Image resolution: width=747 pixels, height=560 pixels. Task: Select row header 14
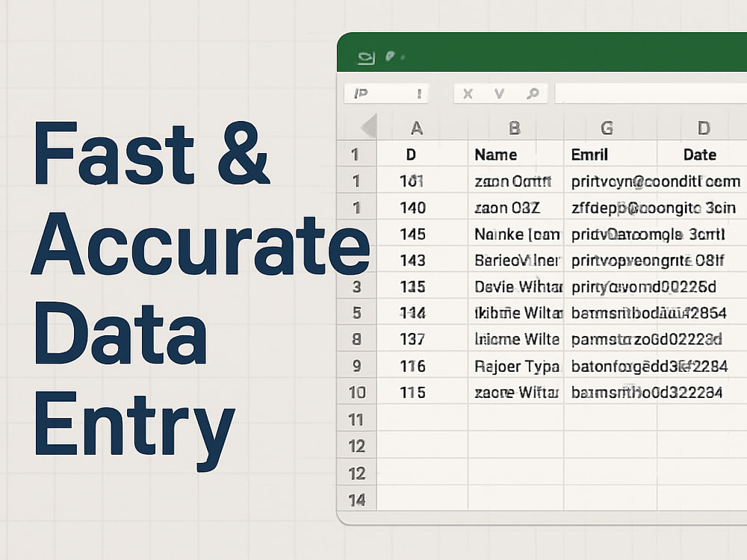[357, 500]
